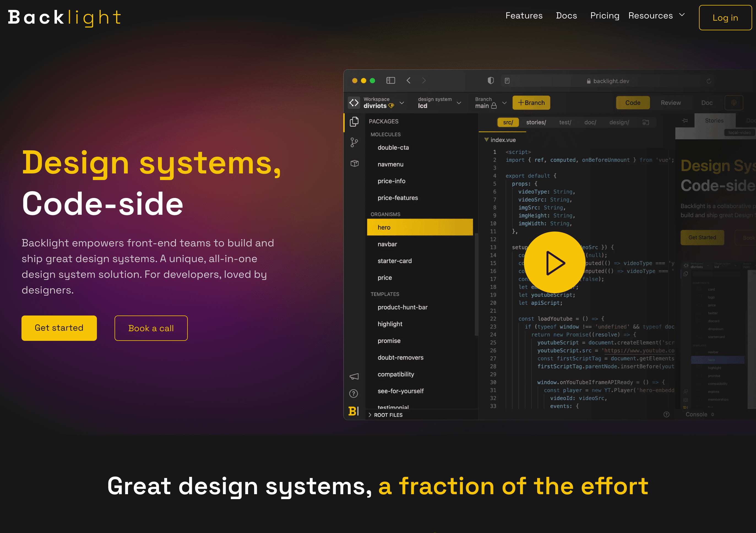Open the Features nav link
756x533 pixels.
pos(524,15)
